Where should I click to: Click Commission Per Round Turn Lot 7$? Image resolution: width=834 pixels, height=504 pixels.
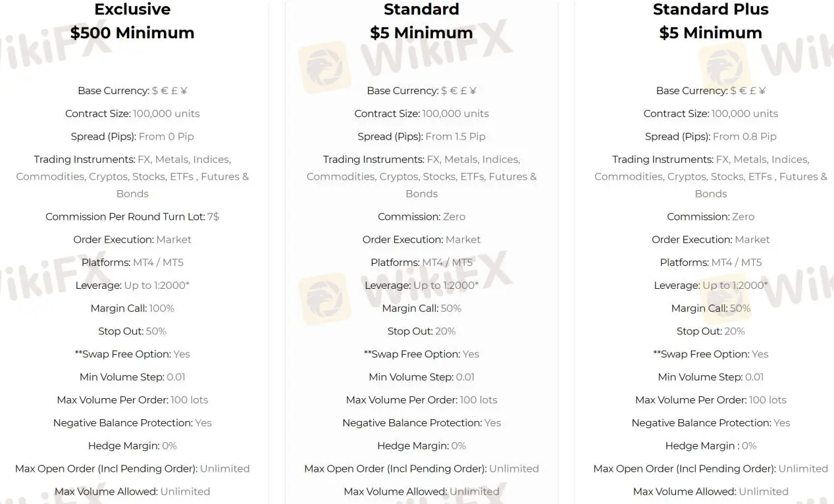[132, 216]
